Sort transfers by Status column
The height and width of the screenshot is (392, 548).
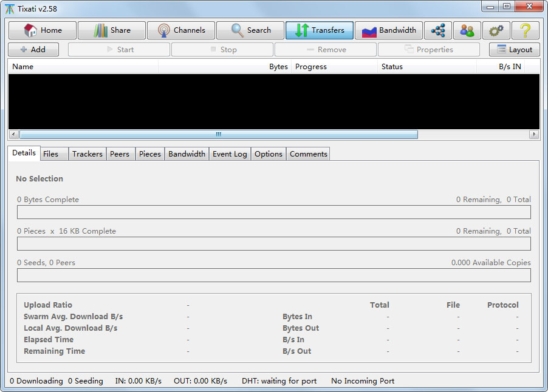click(x=427, y=67)
